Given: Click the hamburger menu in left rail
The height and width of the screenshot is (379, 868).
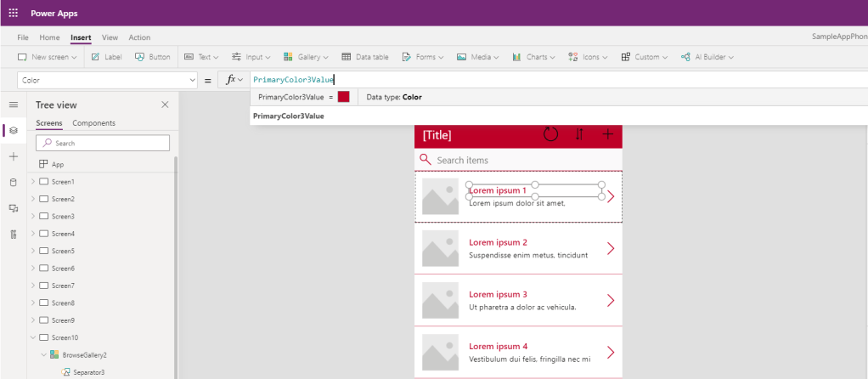Looking at the screenshot, I should click(13, 105).
